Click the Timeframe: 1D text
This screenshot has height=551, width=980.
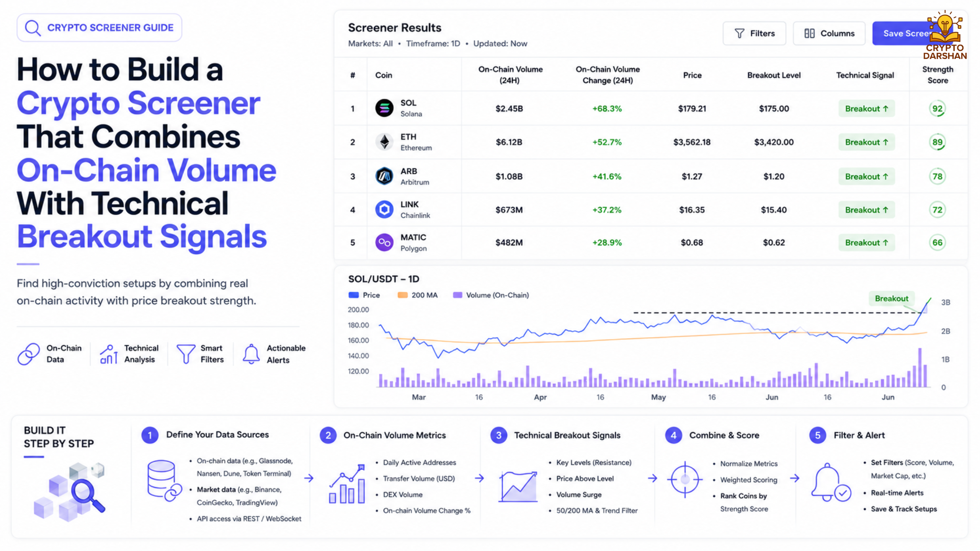point(433,44)
